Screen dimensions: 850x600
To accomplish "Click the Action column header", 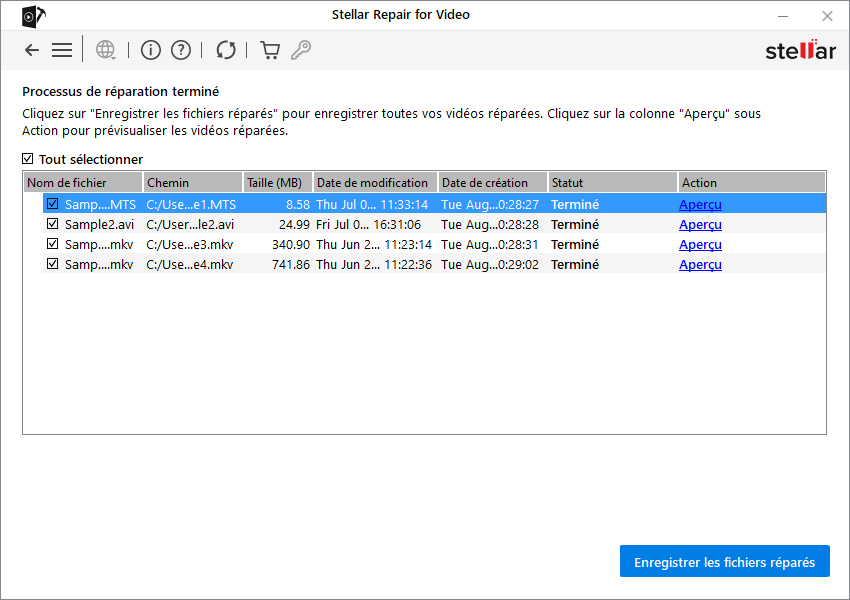I will (x=751, y=183).
